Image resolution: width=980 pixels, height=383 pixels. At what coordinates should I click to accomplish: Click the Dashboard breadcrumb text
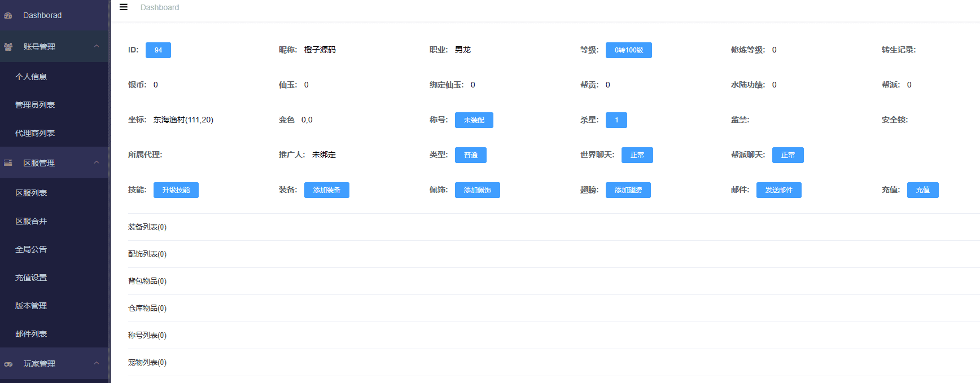pos(160,7)
